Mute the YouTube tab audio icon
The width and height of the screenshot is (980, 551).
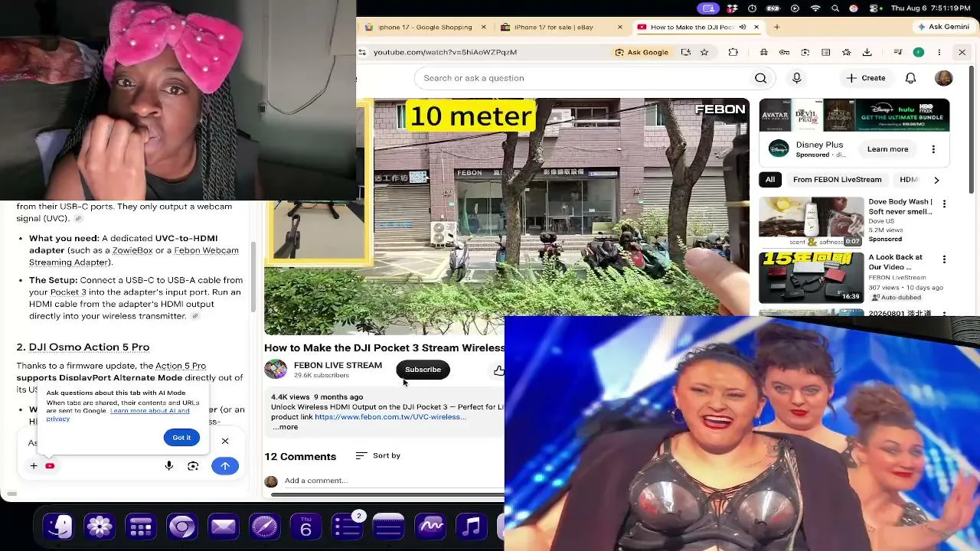coord(743,27)
